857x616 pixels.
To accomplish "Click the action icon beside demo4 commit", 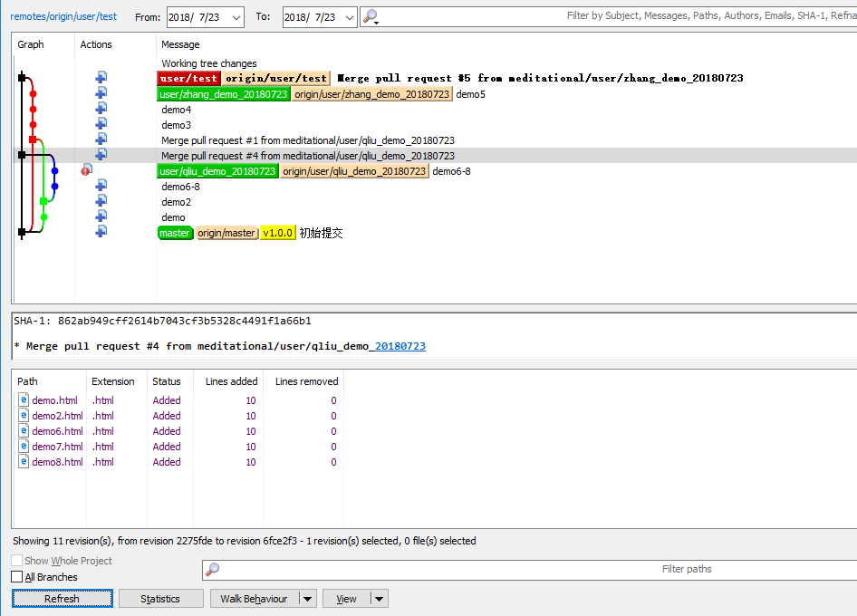I will point(101,109).
